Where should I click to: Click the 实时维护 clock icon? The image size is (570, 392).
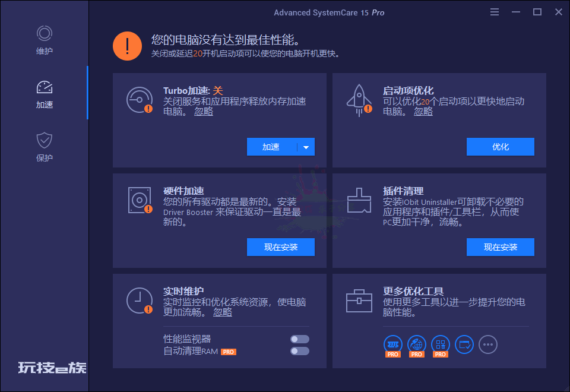(140, 301)
